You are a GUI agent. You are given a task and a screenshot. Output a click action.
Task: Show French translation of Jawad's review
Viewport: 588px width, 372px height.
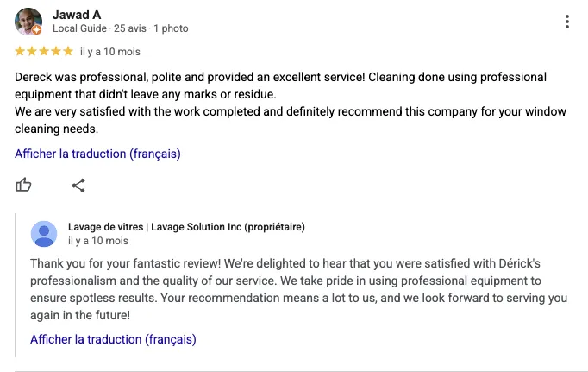pyautogui.click(x=97, y=154)
